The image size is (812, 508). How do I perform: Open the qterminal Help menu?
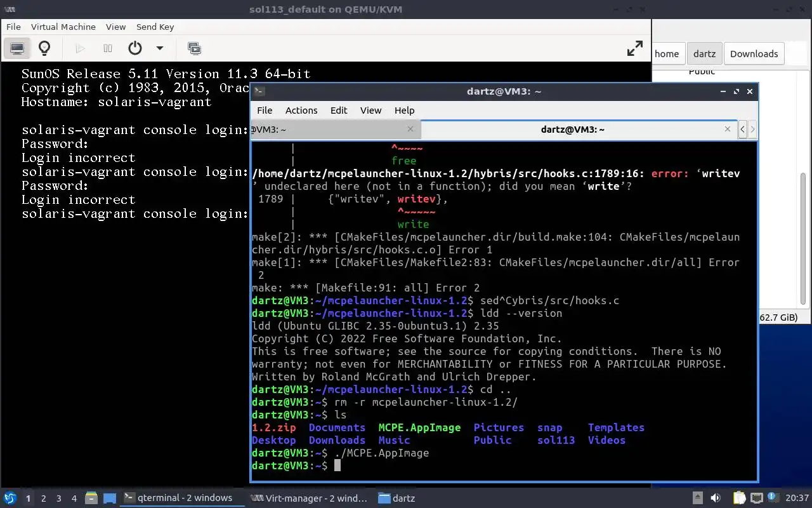[404, 110]
